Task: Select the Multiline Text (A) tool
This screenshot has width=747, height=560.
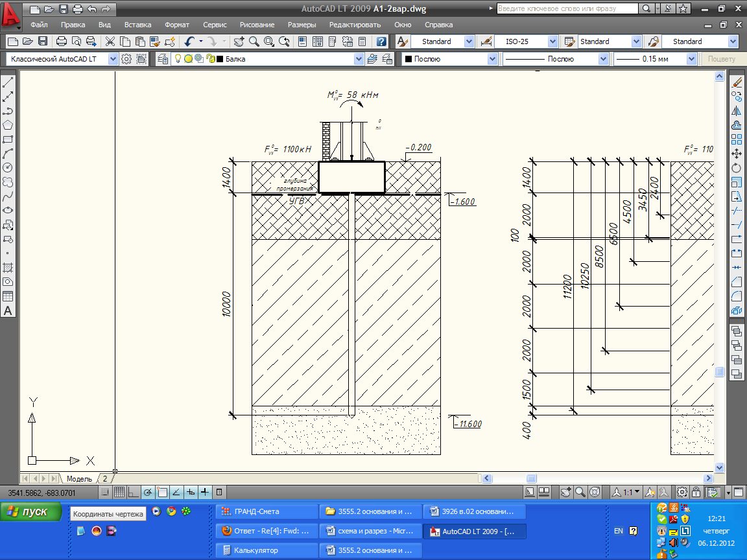Action: pos(8,311)
